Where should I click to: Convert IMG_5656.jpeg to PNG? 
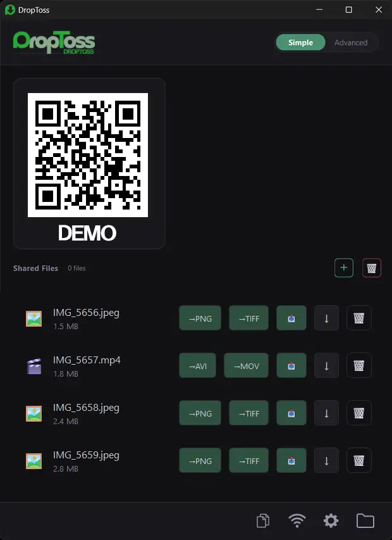coord(200,318)
